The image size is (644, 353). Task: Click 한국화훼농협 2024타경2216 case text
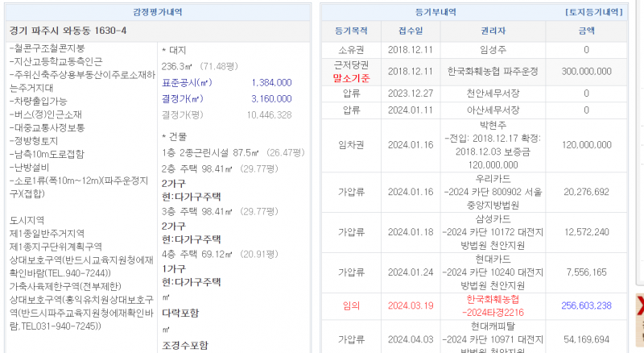coord(492,305)
